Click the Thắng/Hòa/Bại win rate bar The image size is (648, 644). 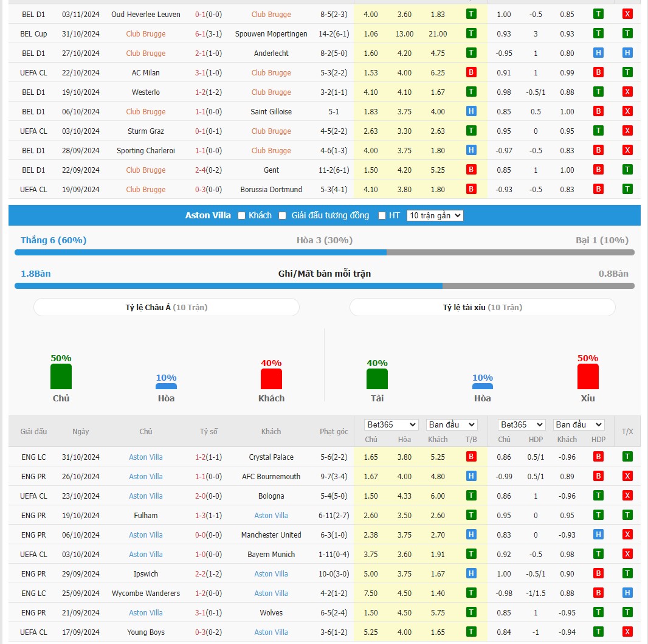tap(325, 252)
